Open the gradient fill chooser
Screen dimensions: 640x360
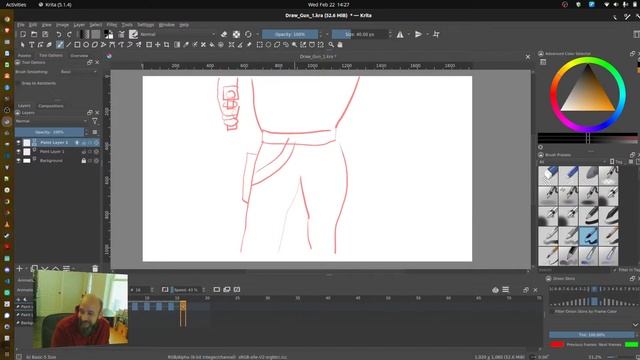coord(84,34)
